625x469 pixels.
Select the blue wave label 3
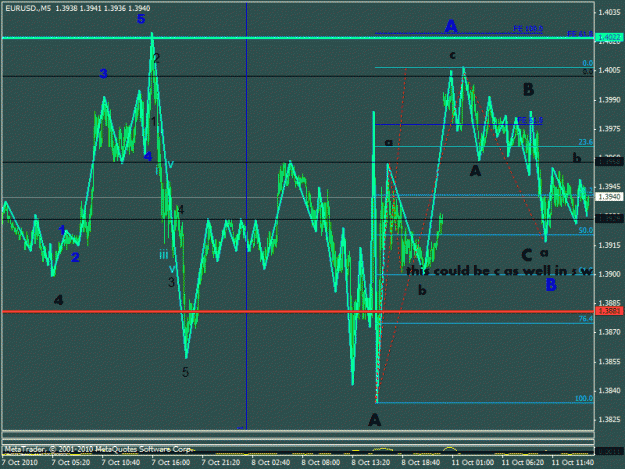tap(103, 73)
